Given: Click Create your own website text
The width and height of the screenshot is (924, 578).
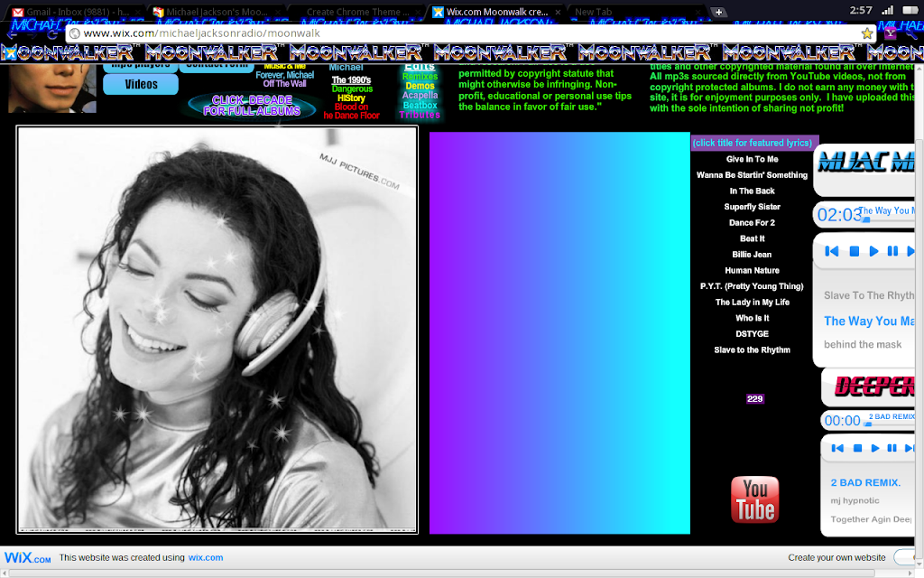Looking at the screenshot, I should coord(836,557).
